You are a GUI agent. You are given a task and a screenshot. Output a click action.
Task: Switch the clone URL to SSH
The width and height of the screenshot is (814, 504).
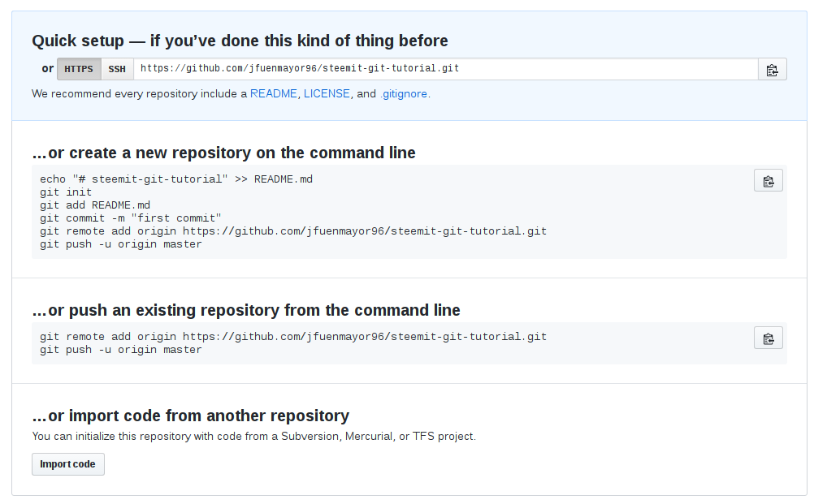pos(117,69)
